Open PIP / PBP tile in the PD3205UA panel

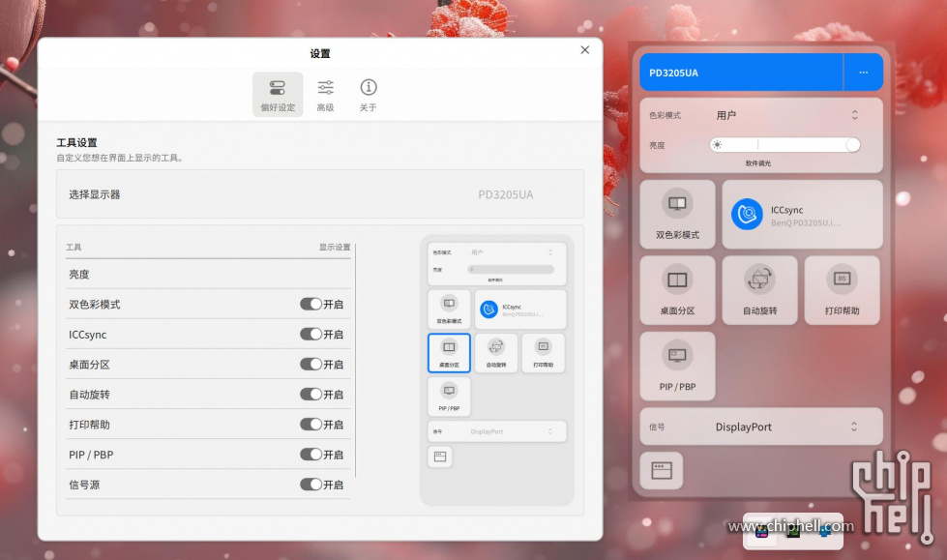coord(677,367)
